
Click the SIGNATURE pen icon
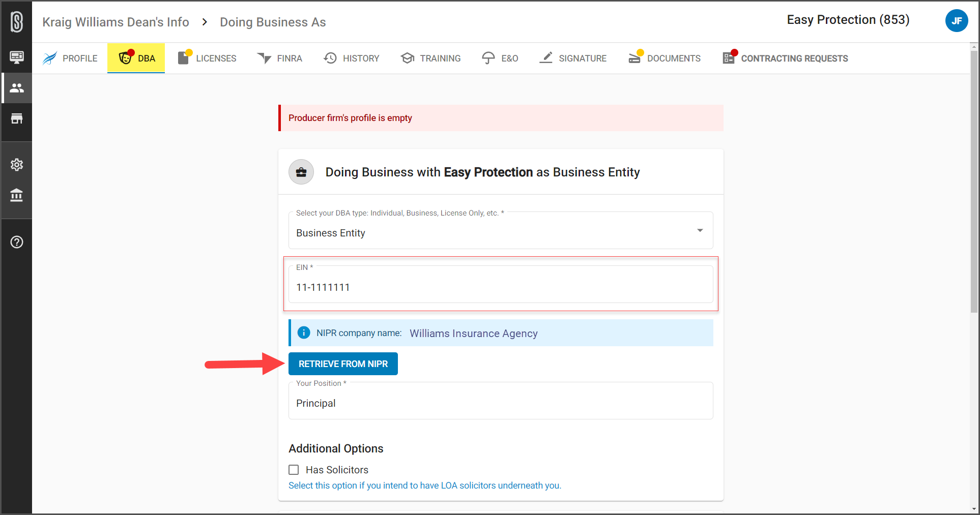(x=546, y=58)
